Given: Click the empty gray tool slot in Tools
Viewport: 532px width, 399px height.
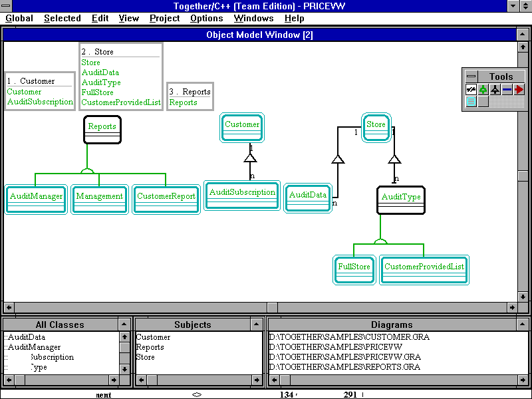Looking at the screenshot, I should [483, 101].
